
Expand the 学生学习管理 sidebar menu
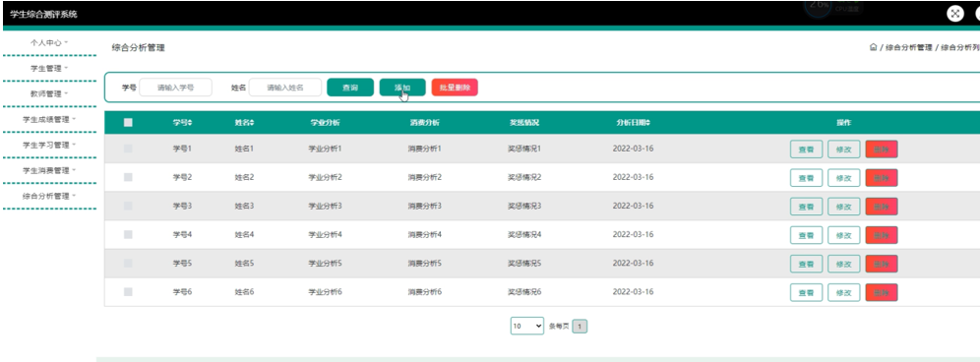pos(49,145)
